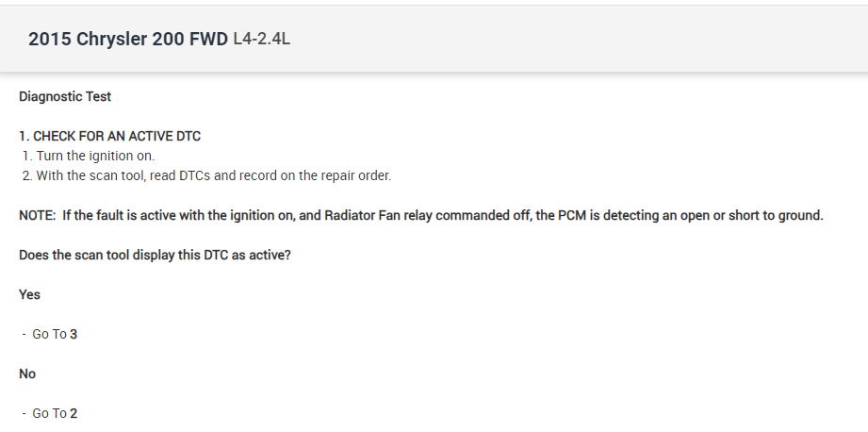This screenshot has width=868, height=432.
Task: Select the "No" answer label
Action: tap(27, 374)
